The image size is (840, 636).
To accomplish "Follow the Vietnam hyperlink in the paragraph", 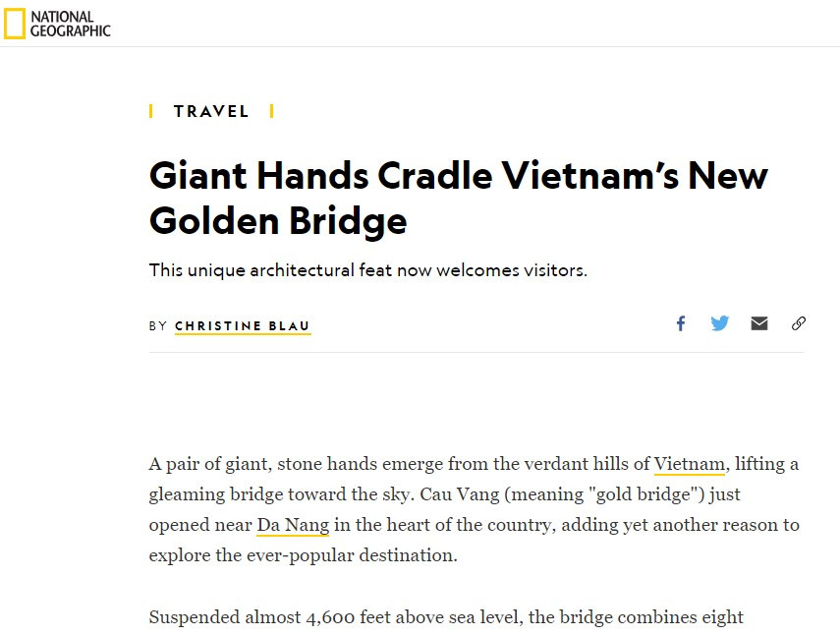I will [x=689, y=464].
